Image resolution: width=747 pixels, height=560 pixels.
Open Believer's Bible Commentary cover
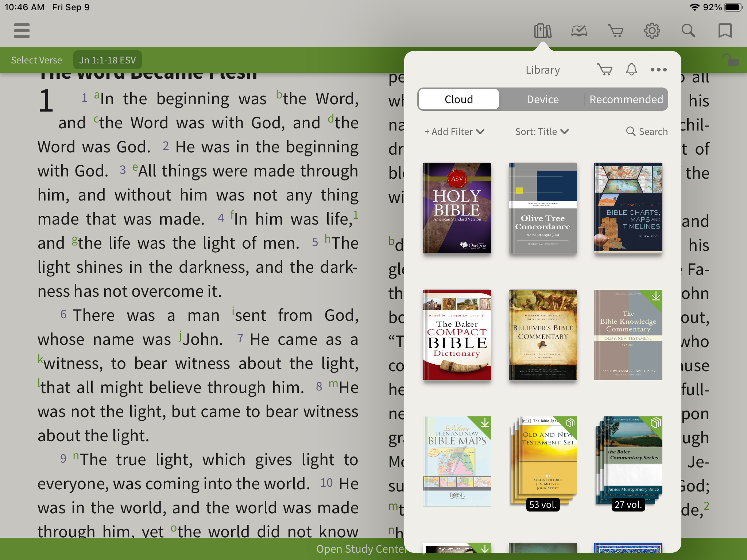[x=543, y=335]
